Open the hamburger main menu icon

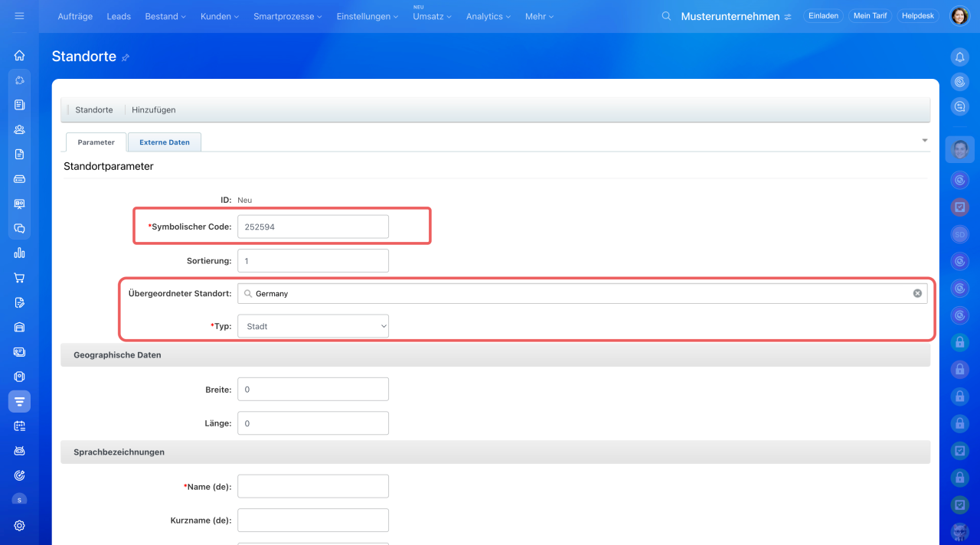(x=19, y=16)
